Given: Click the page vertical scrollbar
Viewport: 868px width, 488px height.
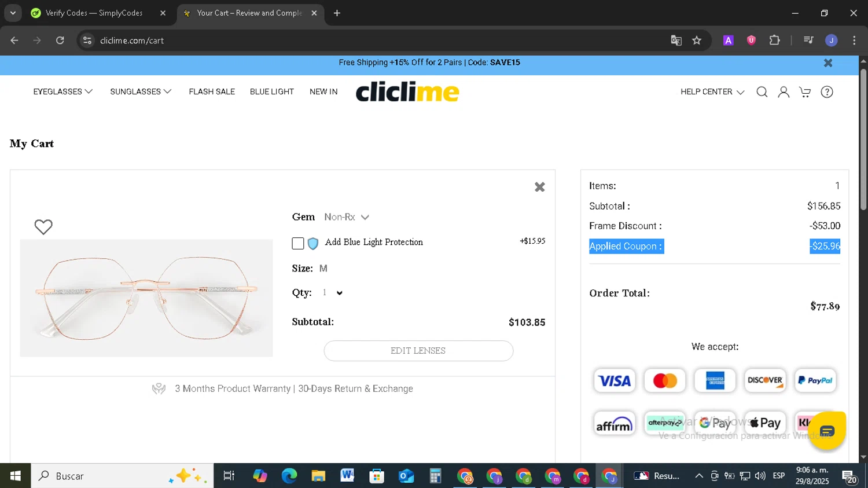Looking at the screenshot, I should pyautogui.click(x=863, y=139).
